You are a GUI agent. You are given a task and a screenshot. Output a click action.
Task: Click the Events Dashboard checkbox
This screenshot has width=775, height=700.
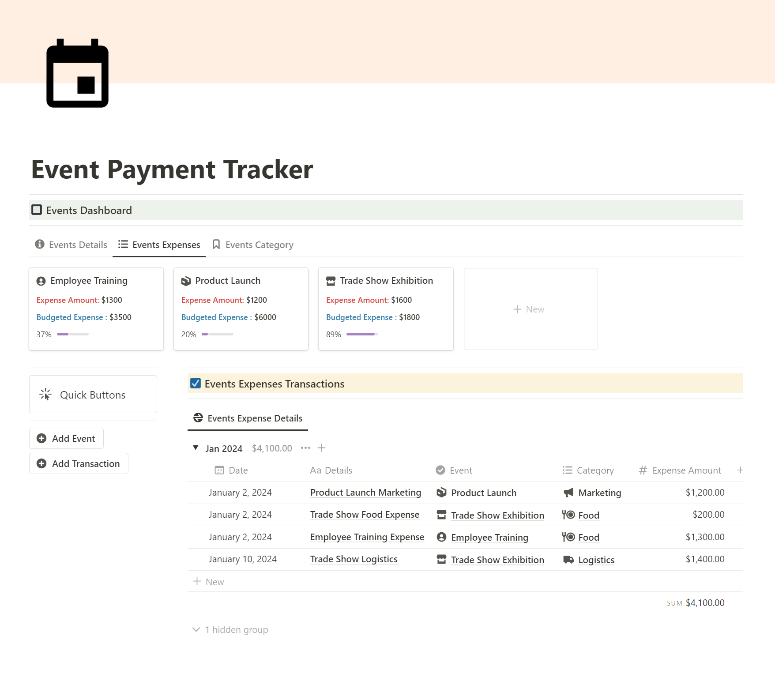[37, 210]
